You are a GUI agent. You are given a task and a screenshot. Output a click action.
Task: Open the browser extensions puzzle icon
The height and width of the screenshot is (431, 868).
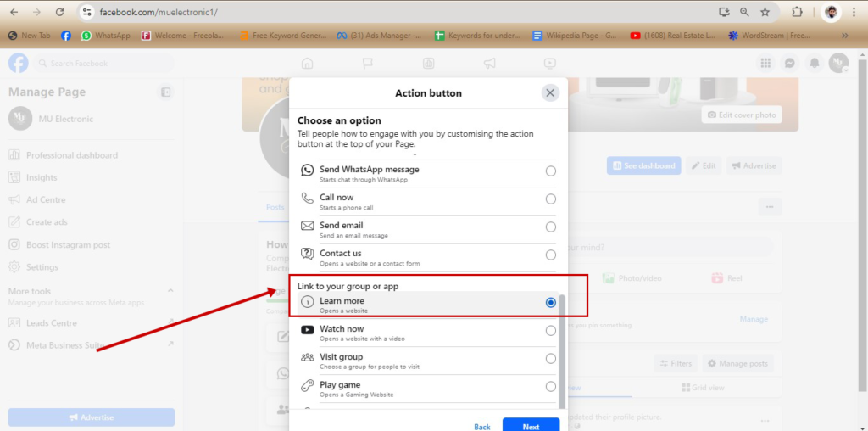tap(797, 12)
